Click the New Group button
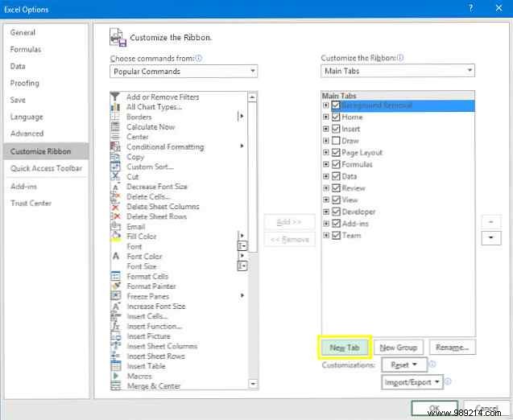The width and height of the screenshot is (513, 420). 398,348
